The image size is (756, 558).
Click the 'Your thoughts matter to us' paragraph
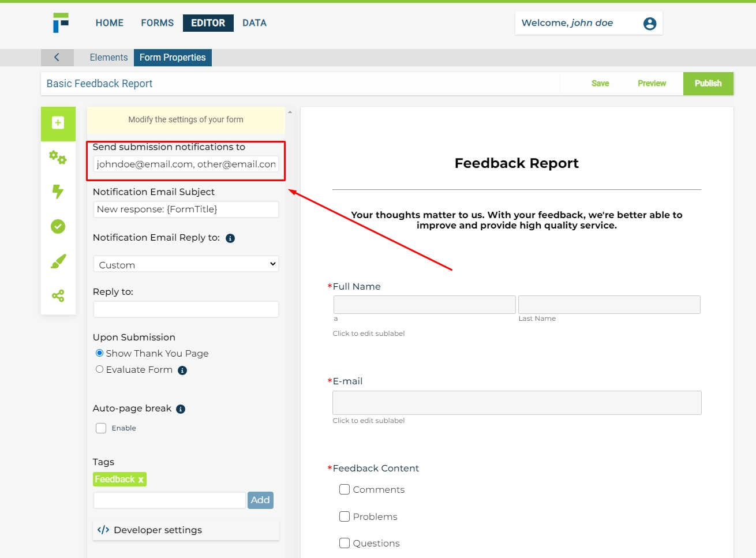tap(517, 220)
